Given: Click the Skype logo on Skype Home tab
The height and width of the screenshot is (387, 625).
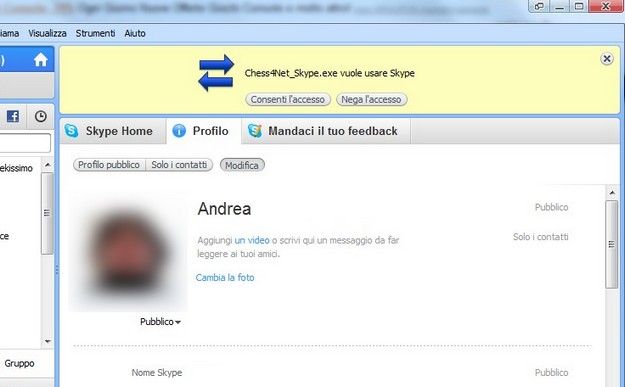Looking at the screenshot, I should click(x=72, y=131).
